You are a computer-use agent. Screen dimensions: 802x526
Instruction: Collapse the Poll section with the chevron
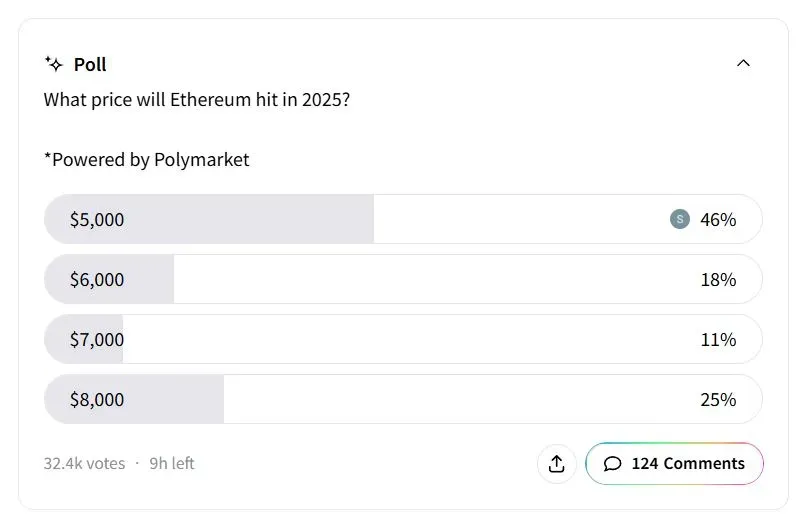(743, 63)
